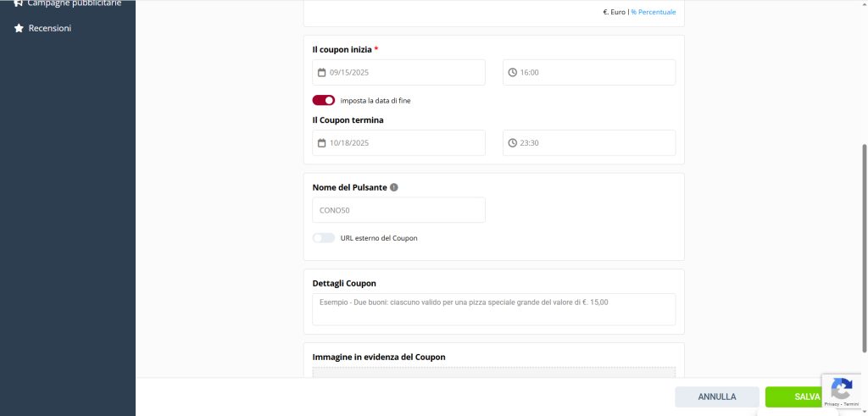
Task: Click the calendar icon in coupon start date
Action: [322, 73]
